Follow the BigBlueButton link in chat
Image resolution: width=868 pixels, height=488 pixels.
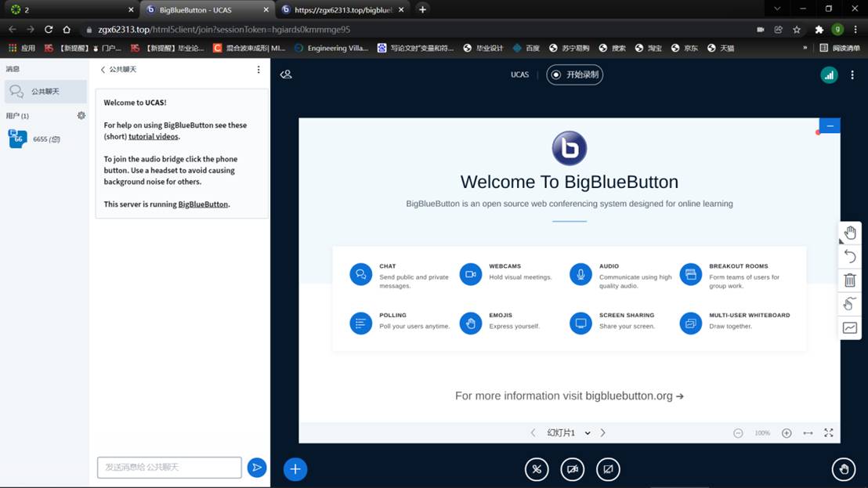(203, 204)
